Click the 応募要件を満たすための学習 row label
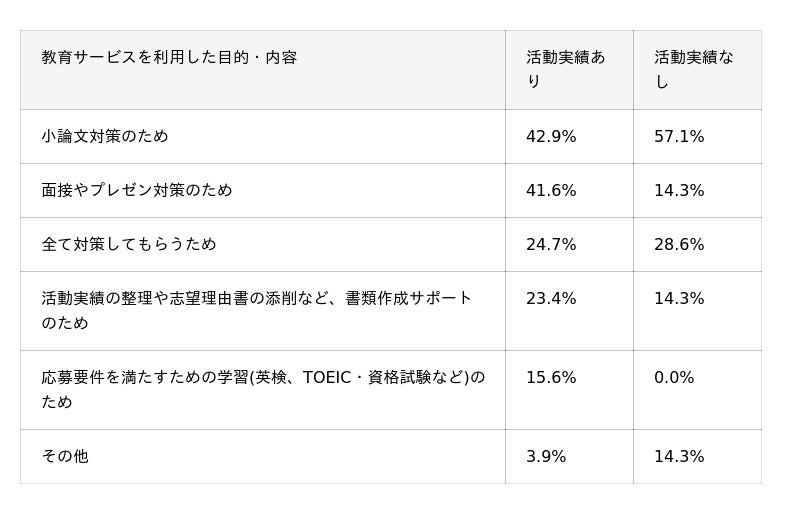The image size is (800, 514). (x=262, y=389)
